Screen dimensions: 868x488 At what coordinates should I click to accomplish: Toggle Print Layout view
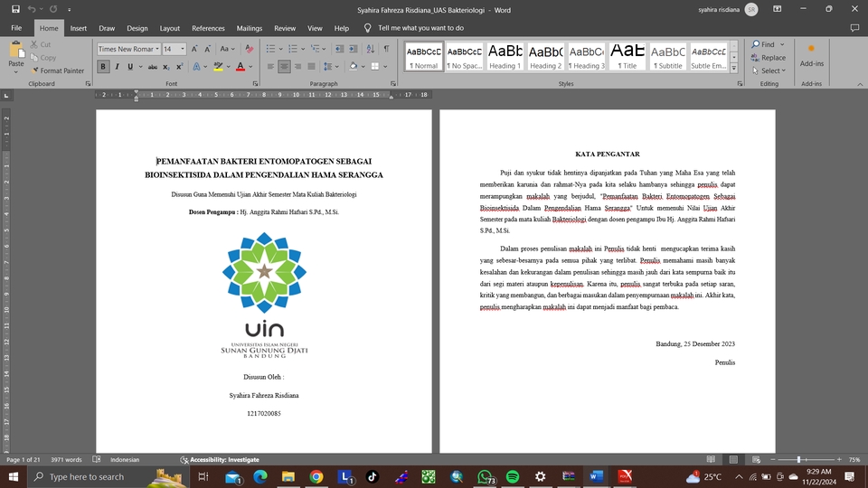coord(733,459)
